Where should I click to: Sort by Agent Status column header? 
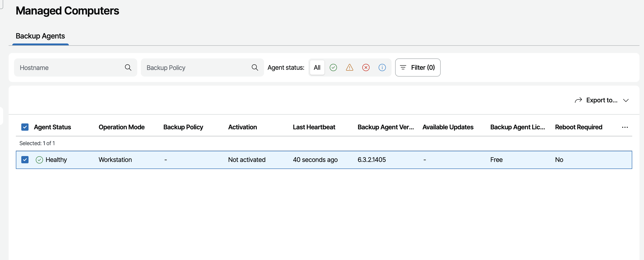point(52,127)
